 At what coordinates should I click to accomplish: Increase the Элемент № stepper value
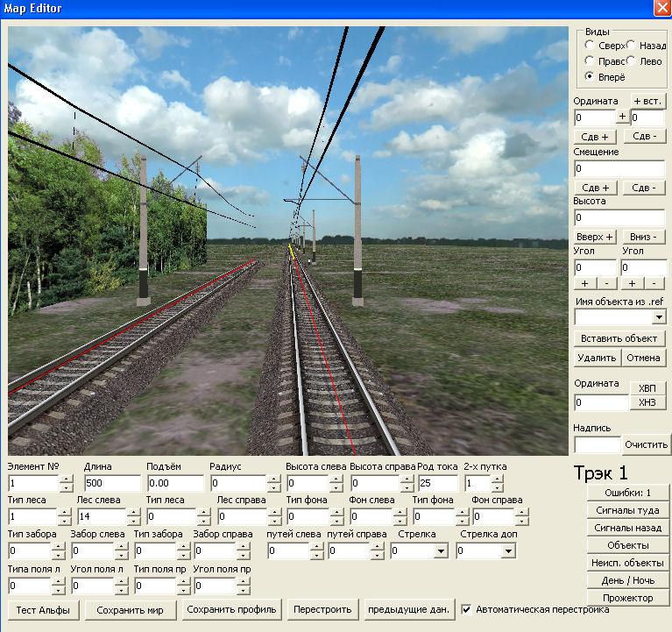click(67, 479)
